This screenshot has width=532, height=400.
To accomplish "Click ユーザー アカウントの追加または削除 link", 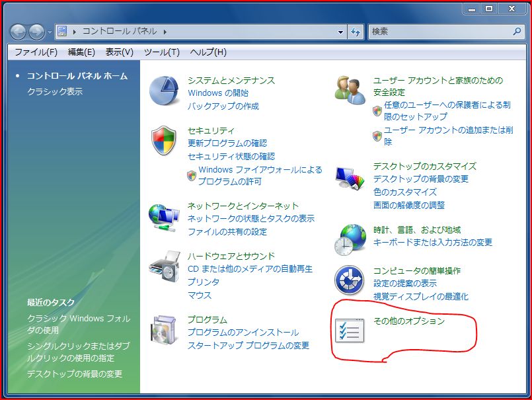I will [x=448, y=136].
